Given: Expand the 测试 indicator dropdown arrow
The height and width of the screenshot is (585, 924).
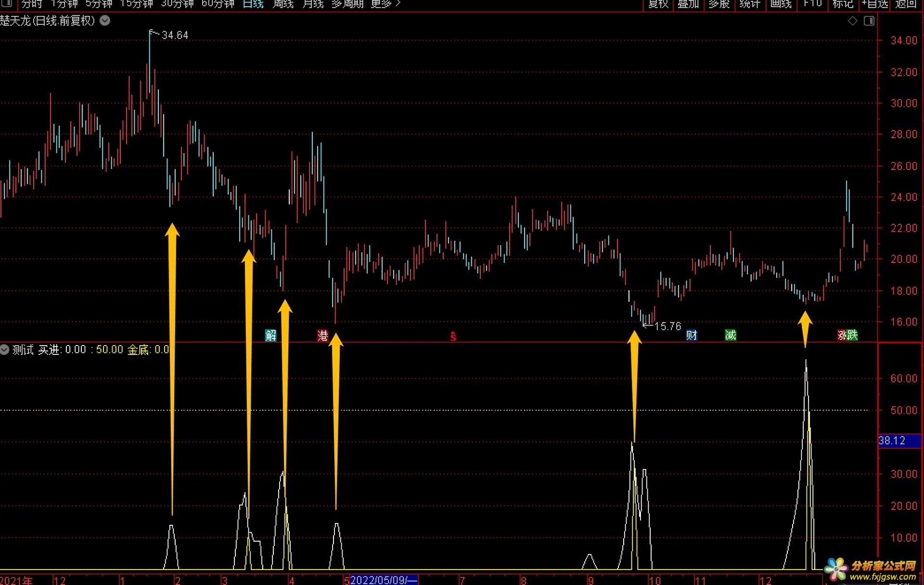Looking at the screenshot, I should point(5,350).
